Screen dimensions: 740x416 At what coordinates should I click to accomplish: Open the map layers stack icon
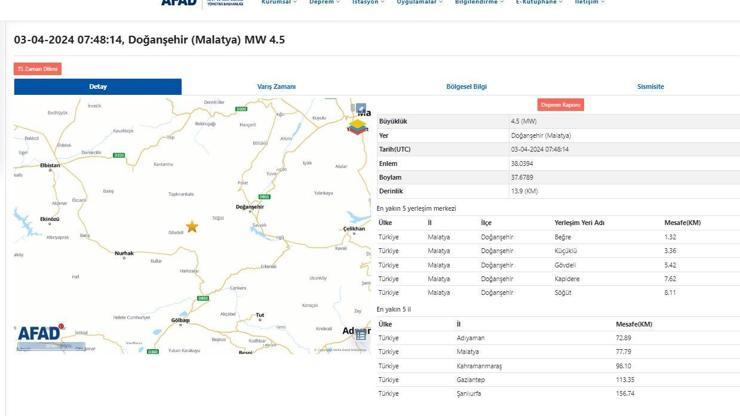[x=357, y=127]
